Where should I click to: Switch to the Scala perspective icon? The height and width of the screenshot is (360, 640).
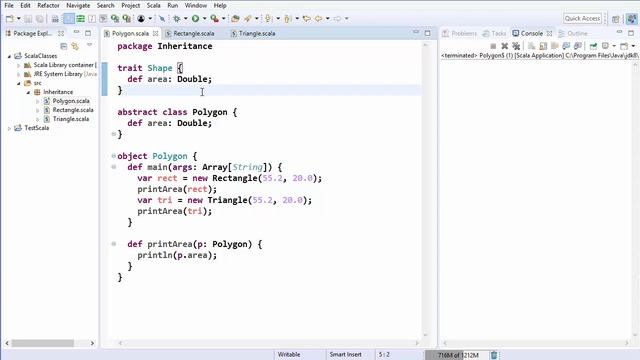[631, 18]
